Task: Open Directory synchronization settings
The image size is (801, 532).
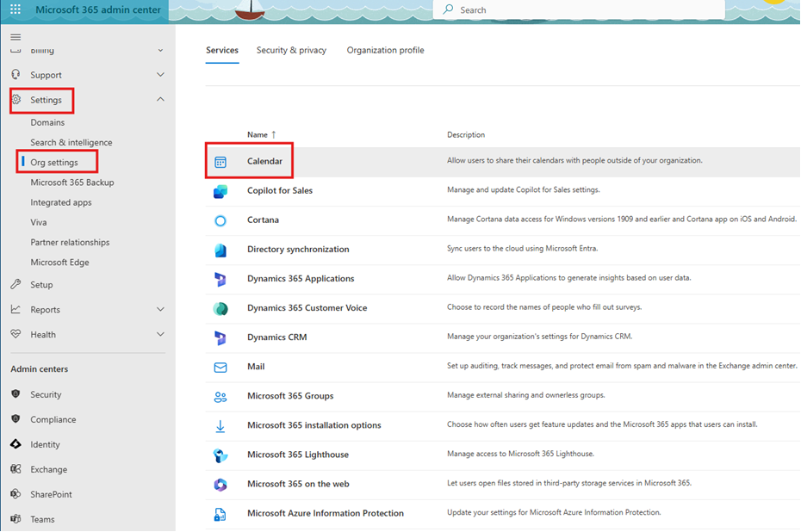Action: click(298, 249)
